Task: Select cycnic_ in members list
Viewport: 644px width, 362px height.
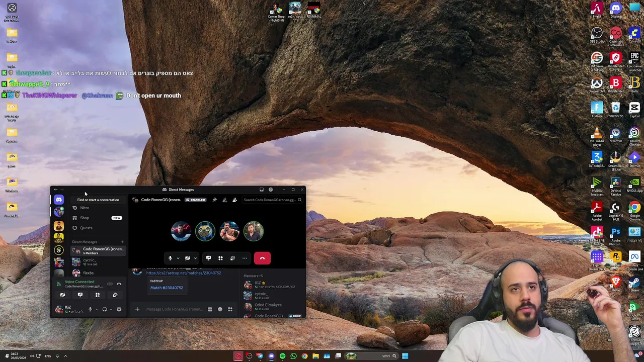Action: pyautogui.click(x=273, y=295)
